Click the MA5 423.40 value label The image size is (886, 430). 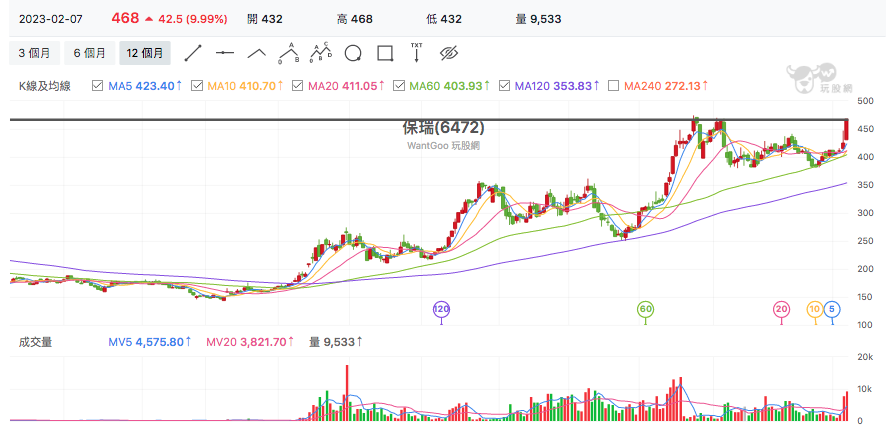tap(145, 86)
